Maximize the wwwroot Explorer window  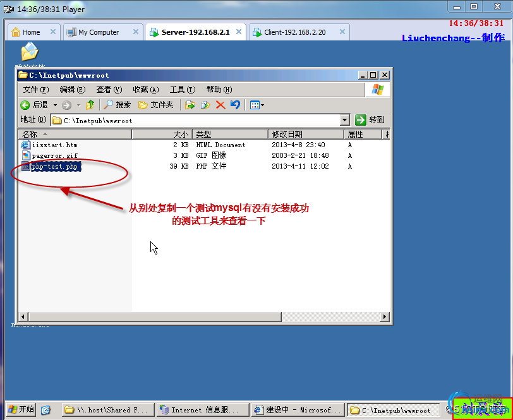click(x=373, y=75)
